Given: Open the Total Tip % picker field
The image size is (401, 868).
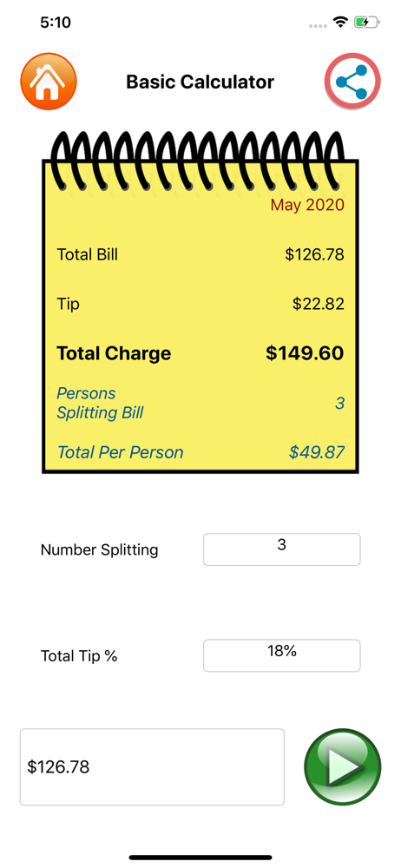Looking at the screenshot, I should [282, 655].
